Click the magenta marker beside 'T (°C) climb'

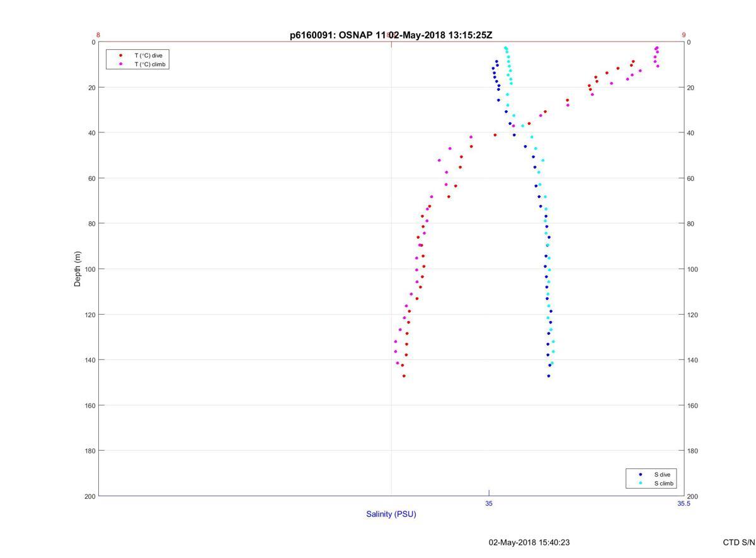pos(120,64)
